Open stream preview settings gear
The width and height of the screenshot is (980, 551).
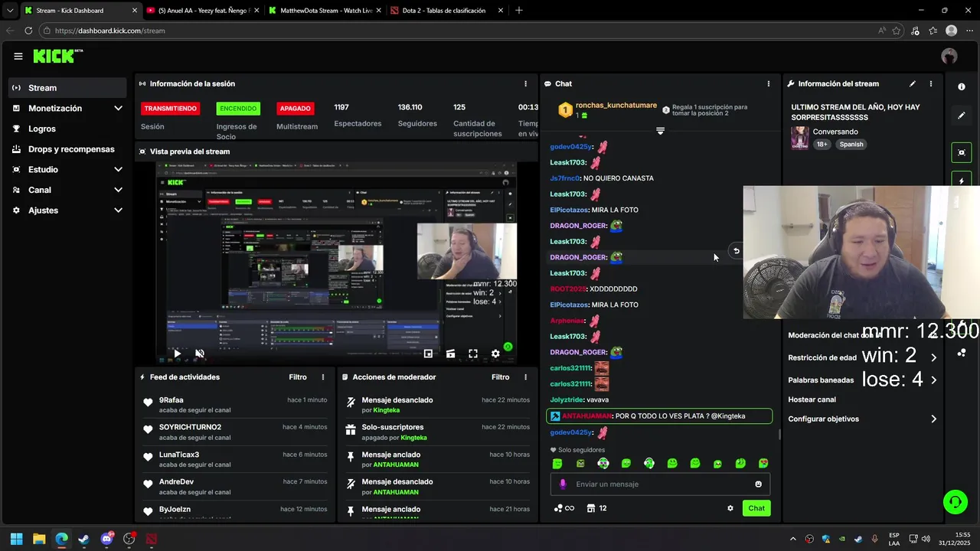pyautogui.click(x=495, y=354)
